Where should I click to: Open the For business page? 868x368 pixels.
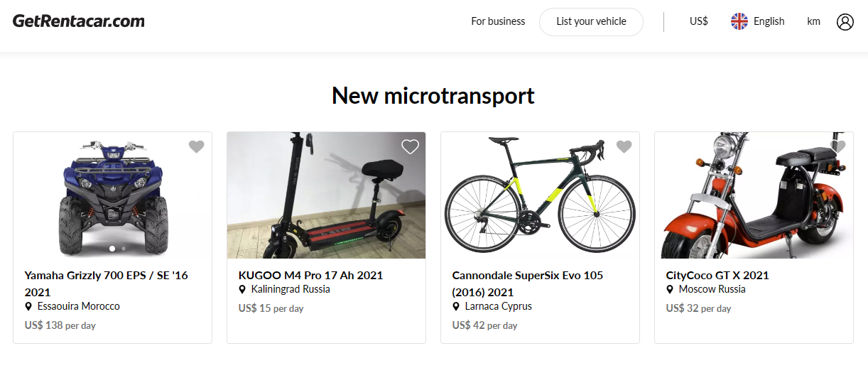498,21
